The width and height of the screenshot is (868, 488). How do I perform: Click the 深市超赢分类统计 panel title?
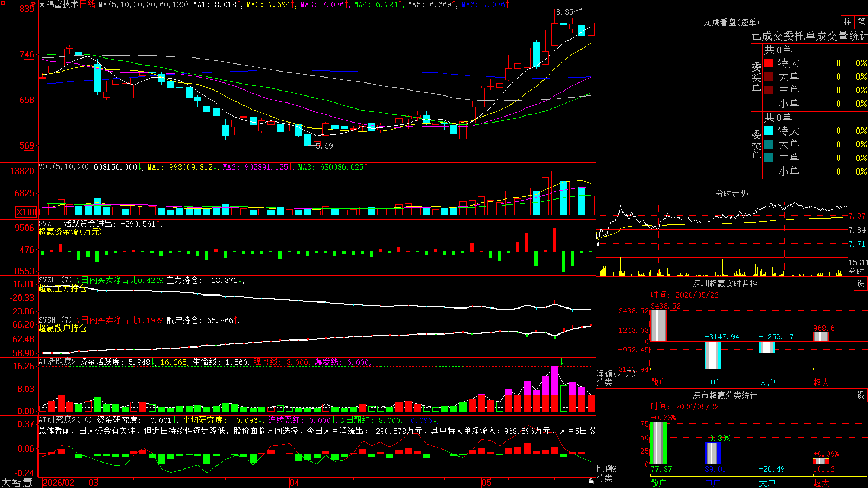coord(725,395)
